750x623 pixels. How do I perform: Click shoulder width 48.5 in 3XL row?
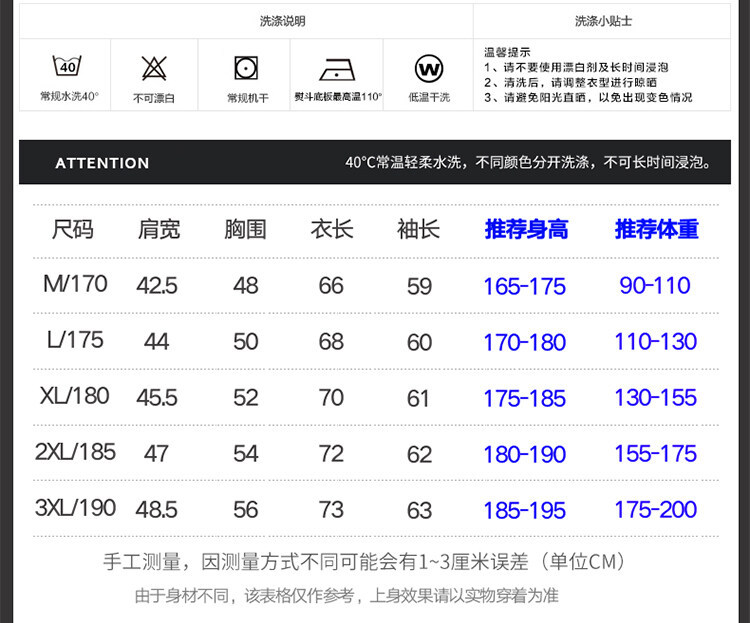tap(156, 510)
